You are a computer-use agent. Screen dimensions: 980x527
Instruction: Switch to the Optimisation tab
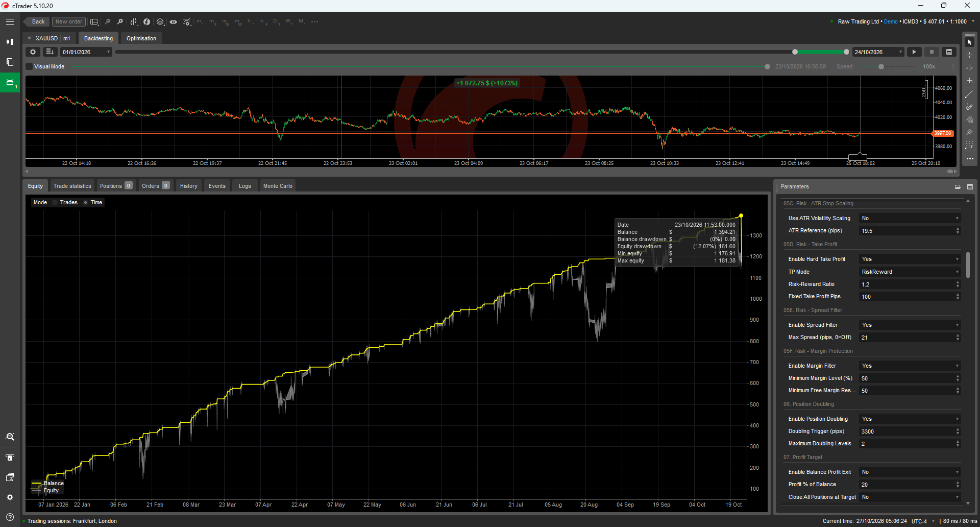pos(141,38)
